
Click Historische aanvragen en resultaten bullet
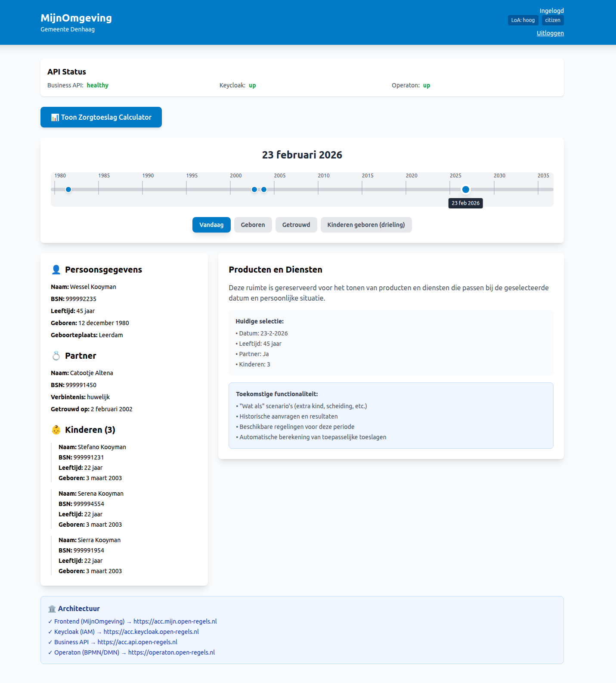287,416
